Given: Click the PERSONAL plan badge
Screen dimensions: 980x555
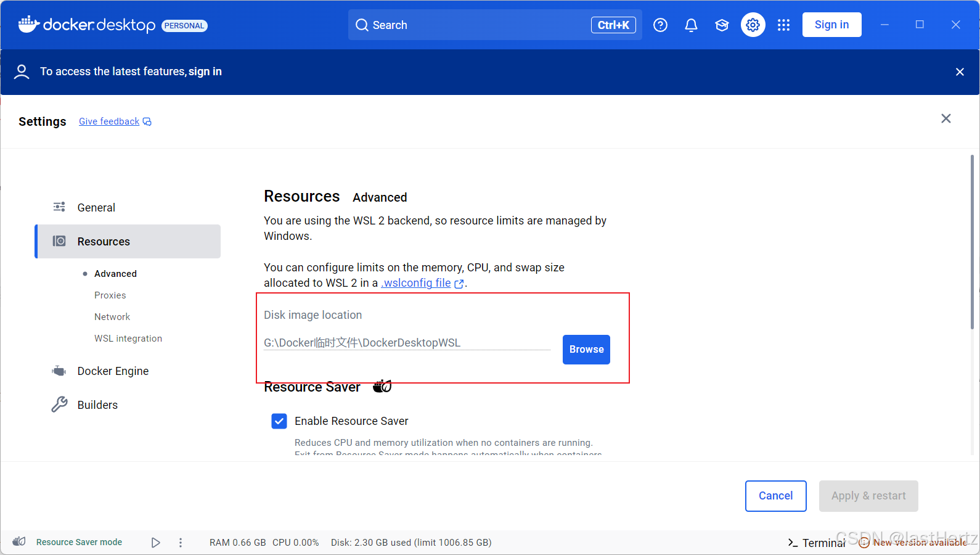Looking at the screenshot, I should point(184,26).
